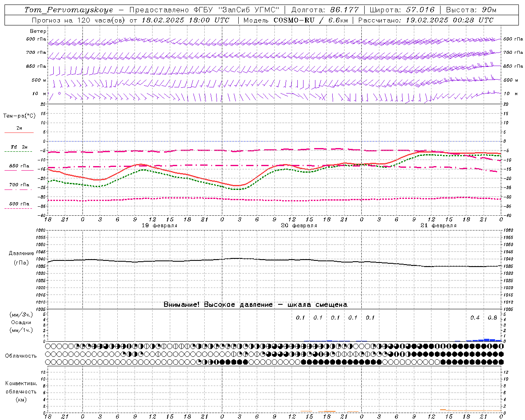
Task: Click the Модель COSMO-RU / 6.6км text
Action: tap(296, 20)
